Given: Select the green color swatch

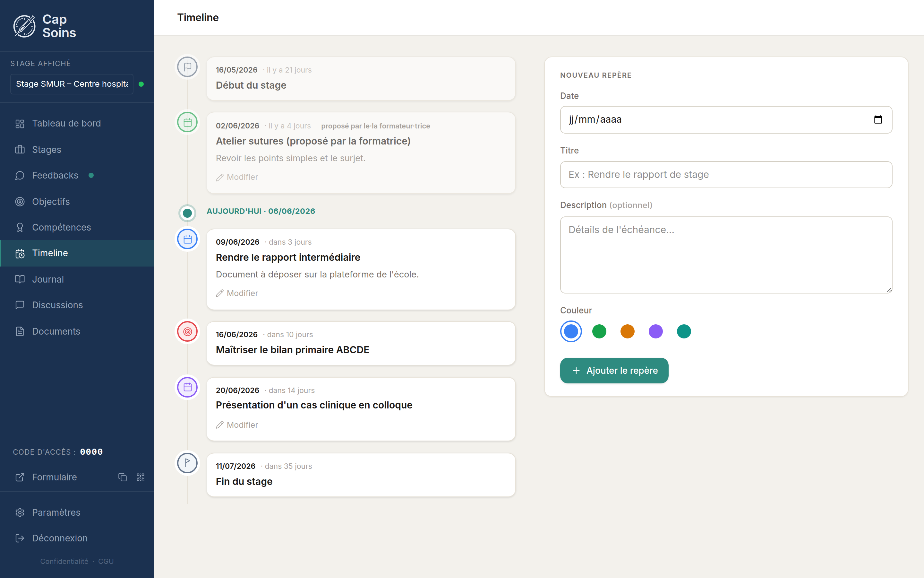Looking at the screenshot, I should 599,331.
